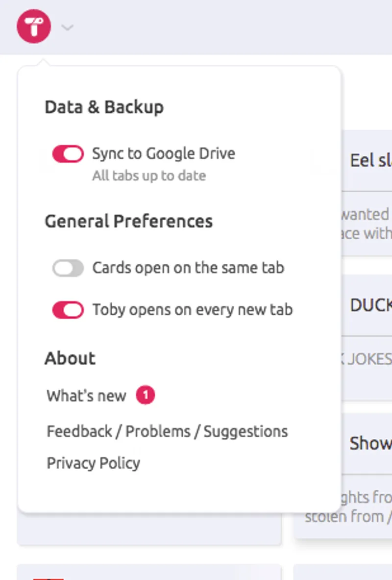
Task: Turn off the Toby opens on new tab switch
Action: (x=68, y=310)
